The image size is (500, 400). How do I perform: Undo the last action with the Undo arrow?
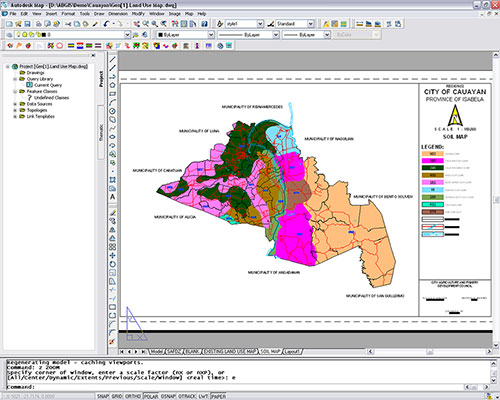point(106,24)
